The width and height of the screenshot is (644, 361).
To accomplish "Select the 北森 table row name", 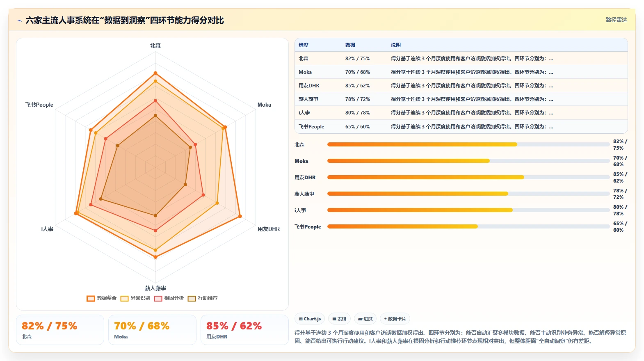I will click(x=304, y=59).
